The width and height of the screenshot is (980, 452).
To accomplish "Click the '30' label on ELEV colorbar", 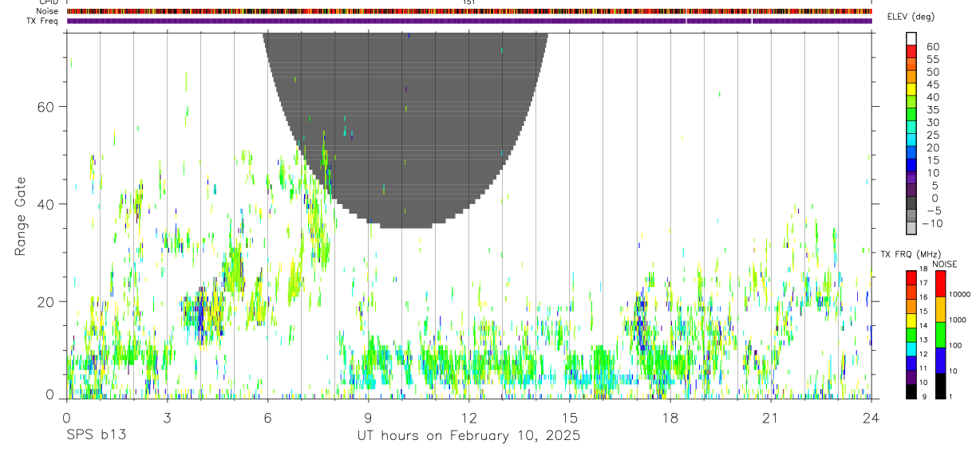I will click(x=932, y=123).
